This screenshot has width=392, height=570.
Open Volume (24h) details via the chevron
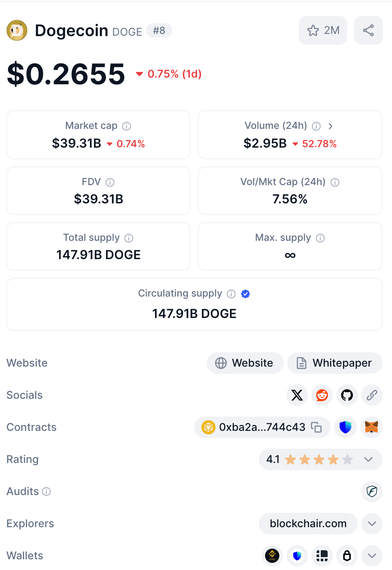pos(331,126)
